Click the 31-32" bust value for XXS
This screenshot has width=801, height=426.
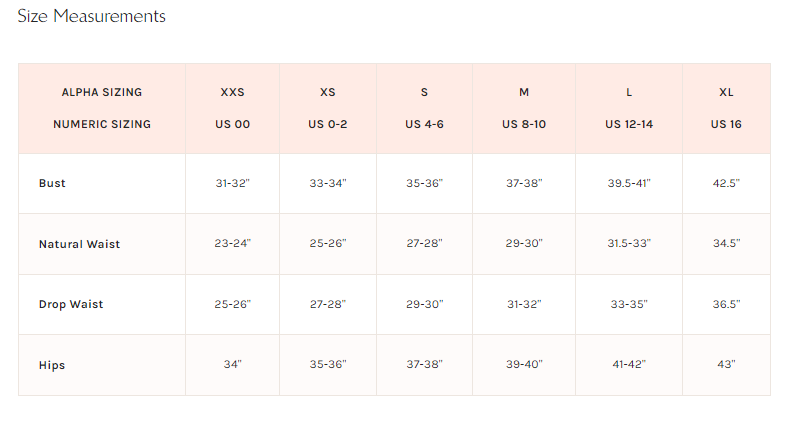coord(232,183)
